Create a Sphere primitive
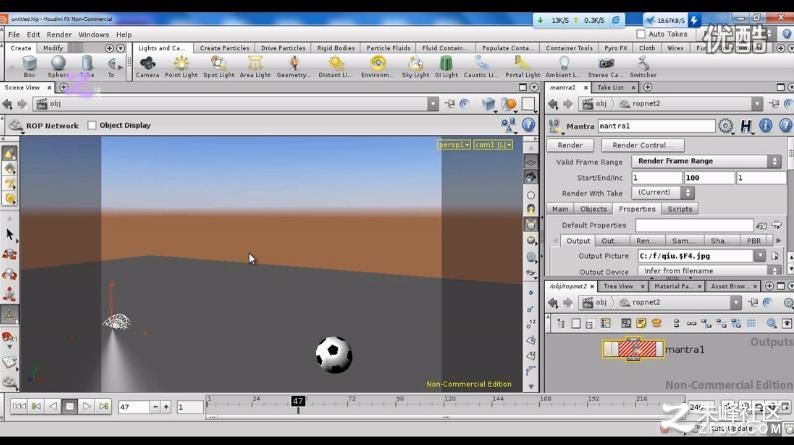Image resolution: width=794 pixels, height=445 pixels. click(x=58, y=66)
